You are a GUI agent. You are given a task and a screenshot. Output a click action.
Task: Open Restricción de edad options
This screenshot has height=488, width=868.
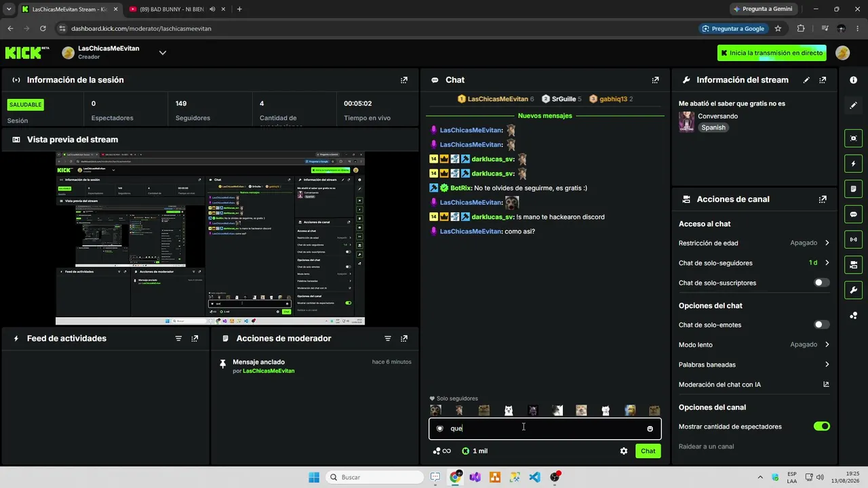pyautogui.click(x=754, y=243)
